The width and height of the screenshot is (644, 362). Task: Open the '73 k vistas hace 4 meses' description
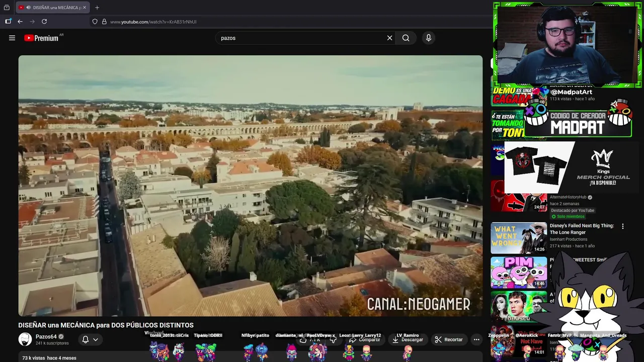tap(49, 358)
